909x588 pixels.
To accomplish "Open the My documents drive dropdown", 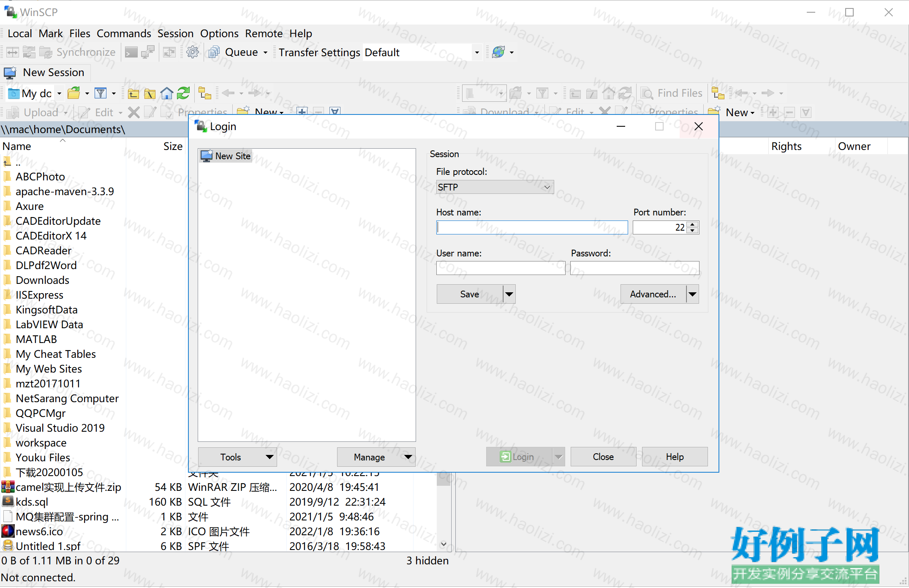I will [x=59, y=93].
